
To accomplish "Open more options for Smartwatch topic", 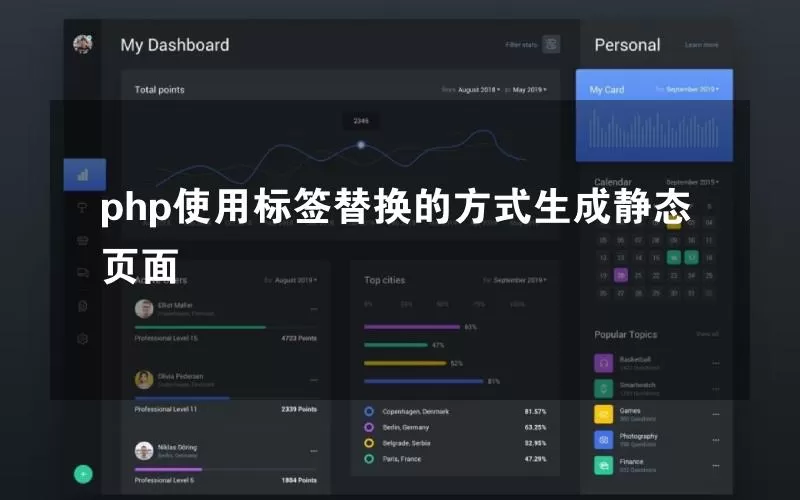I will pyautogui.click(x=716, y=389).
